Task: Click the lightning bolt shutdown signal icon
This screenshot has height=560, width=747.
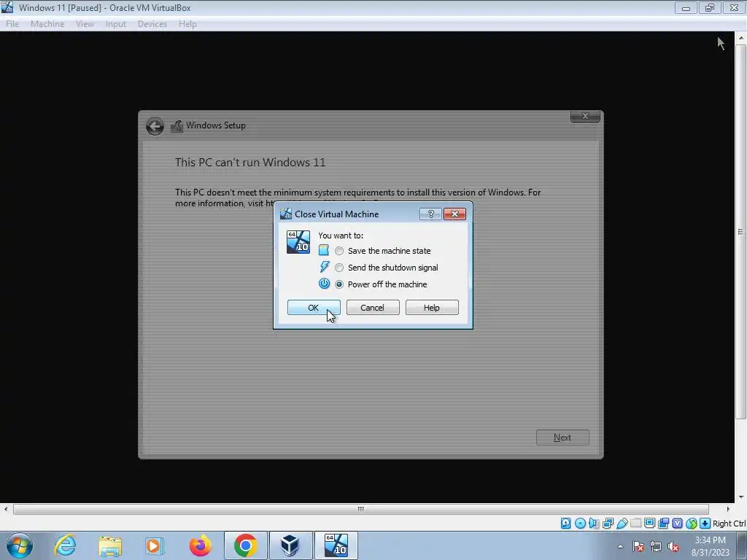Action: [325, 267]
